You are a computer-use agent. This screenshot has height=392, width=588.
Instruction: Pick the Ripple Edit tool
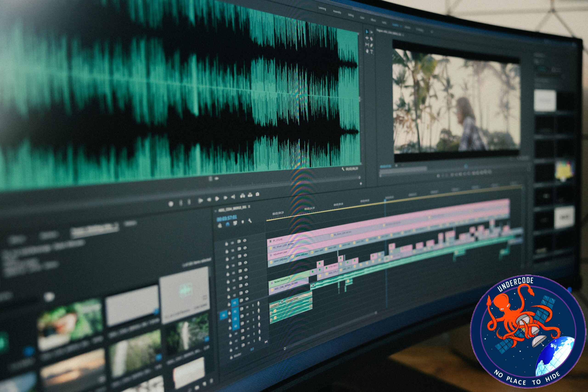tap(367, 38)
